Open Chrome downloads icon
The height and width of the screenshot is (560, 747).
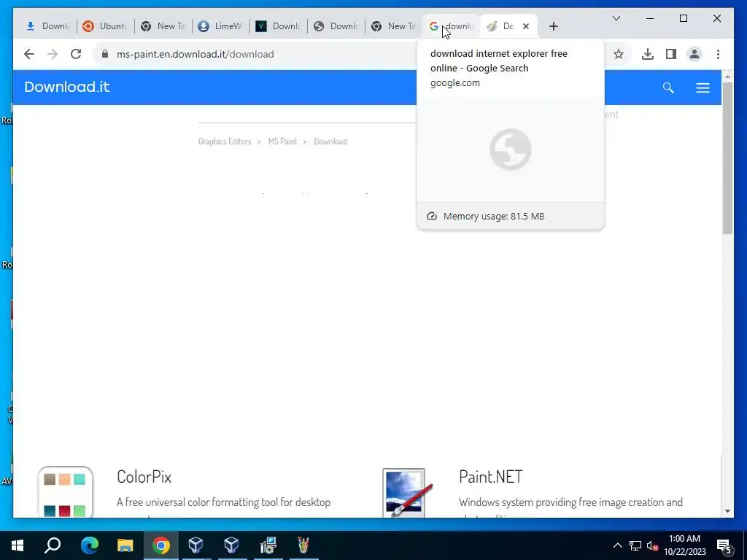pyautogui.click(x=648, y=54)
